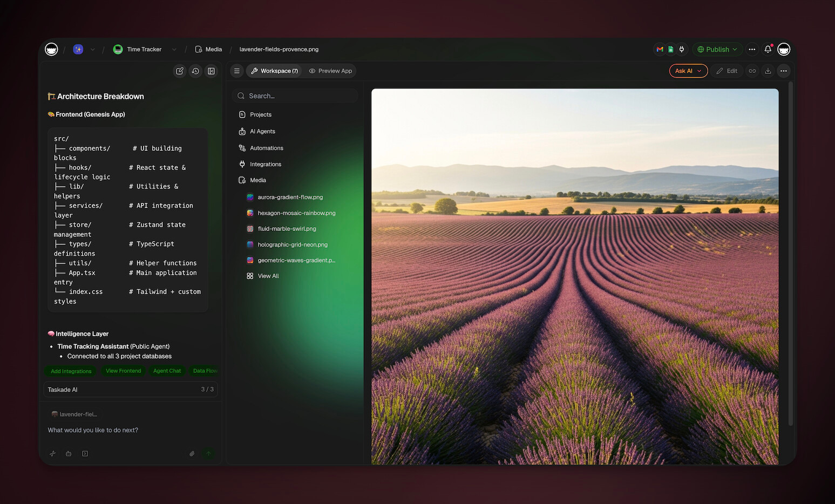The width and height of the screenshot is (835, 504).
Task: Toggle the workspace hamburger sidebar menu
Action: tap(236, 71)
